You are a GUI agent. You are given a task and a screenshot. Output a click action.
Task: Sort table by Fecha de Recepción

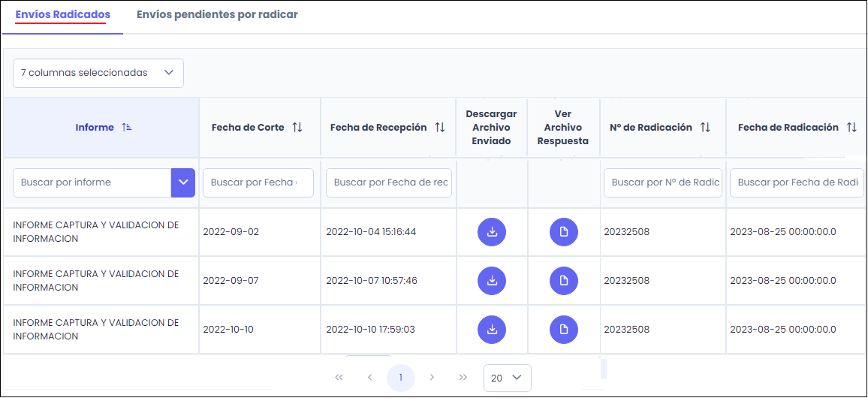tap(440, 128)
